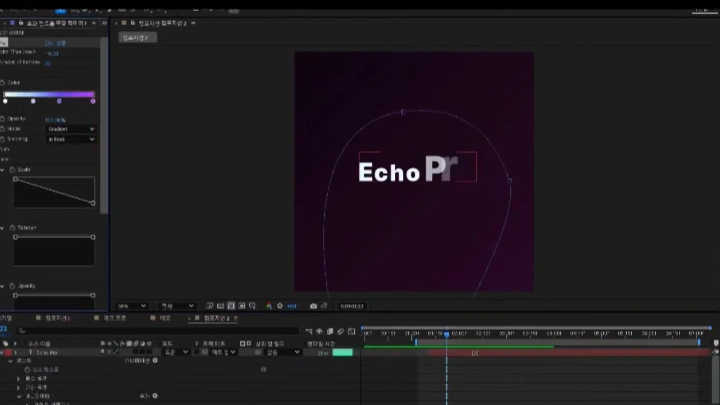Open the Mode dropdown set to Gradient

point(70,129)
